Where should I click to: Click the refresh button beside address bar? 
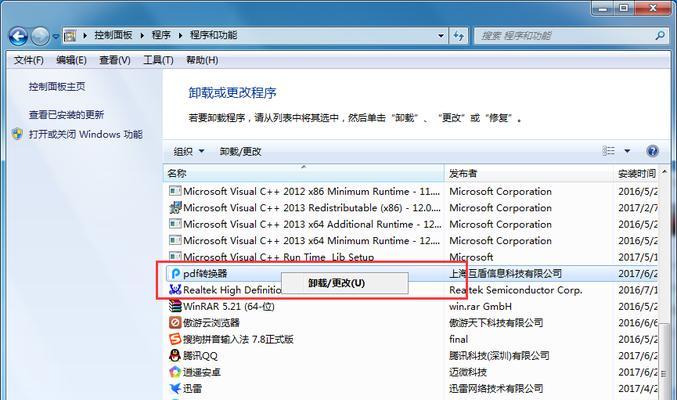[458, 36]
